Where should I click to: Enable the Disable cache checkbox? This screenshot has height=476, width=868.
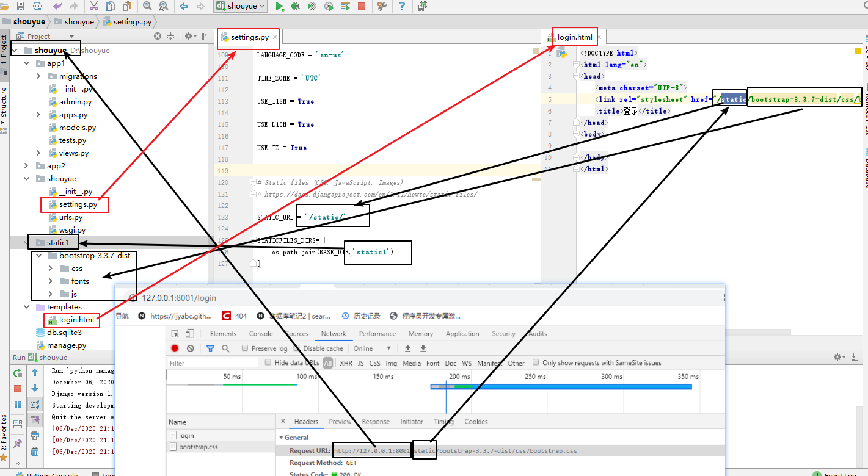point(297,348)
